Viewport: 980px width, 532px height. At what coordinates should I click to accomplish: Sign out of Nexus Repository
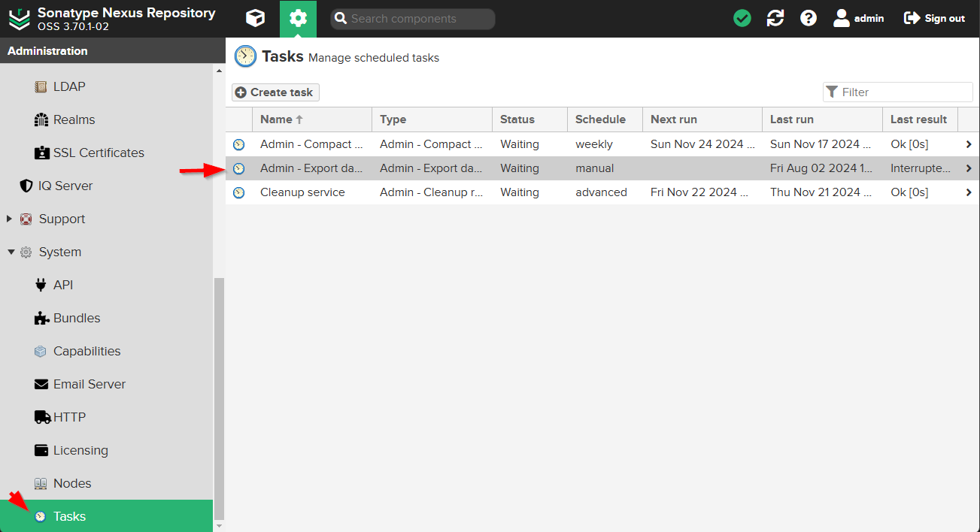point(934,19)
